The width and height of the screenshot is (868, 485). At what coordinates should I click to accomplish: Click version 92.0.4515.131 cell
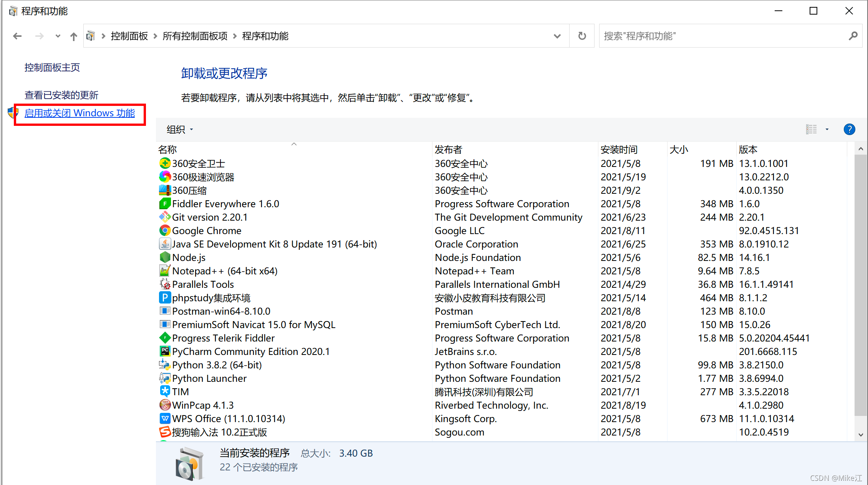pyautogui.click(x=769, y=231)
